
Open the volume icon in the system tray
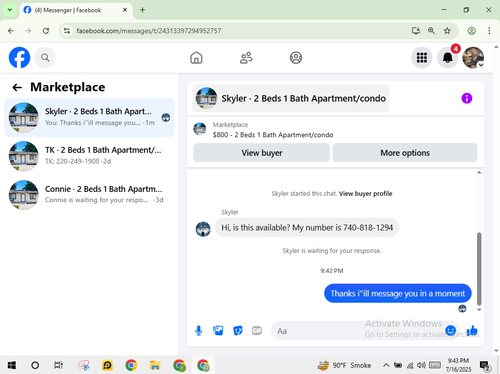421,365
